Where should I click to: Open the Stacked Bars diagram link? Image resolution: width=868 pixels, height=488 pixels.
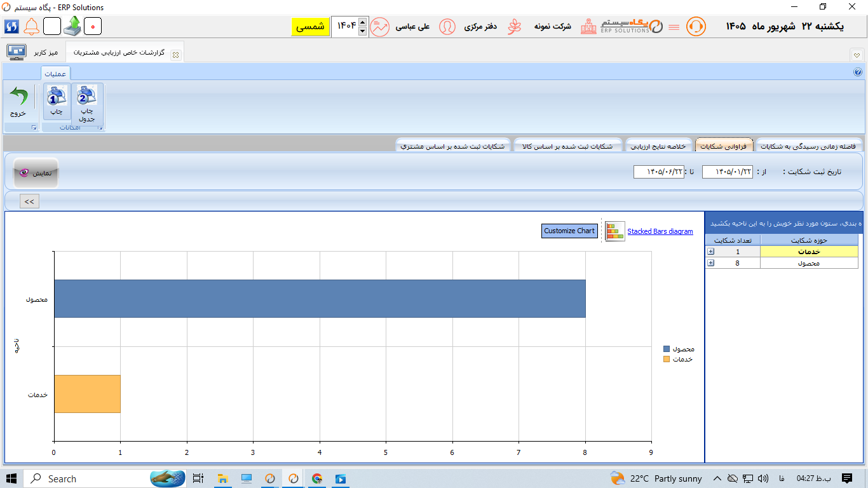point(660,231)
